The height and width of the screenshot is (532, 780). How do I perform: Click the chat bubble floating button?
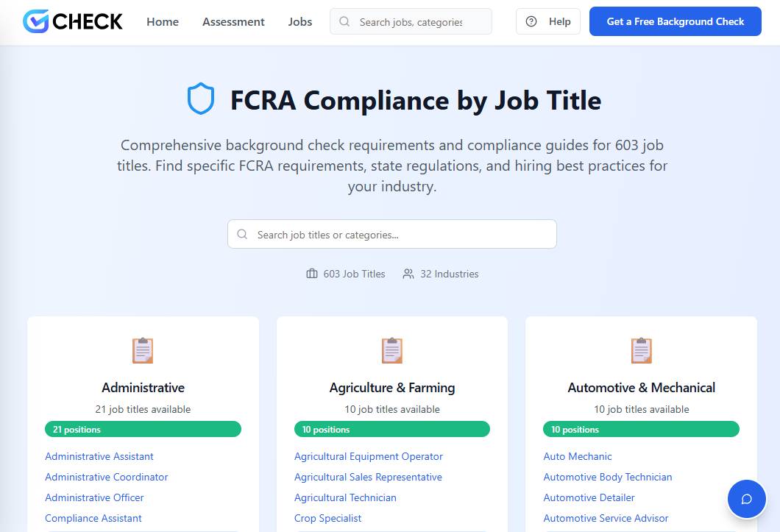[x=746, y=499]
